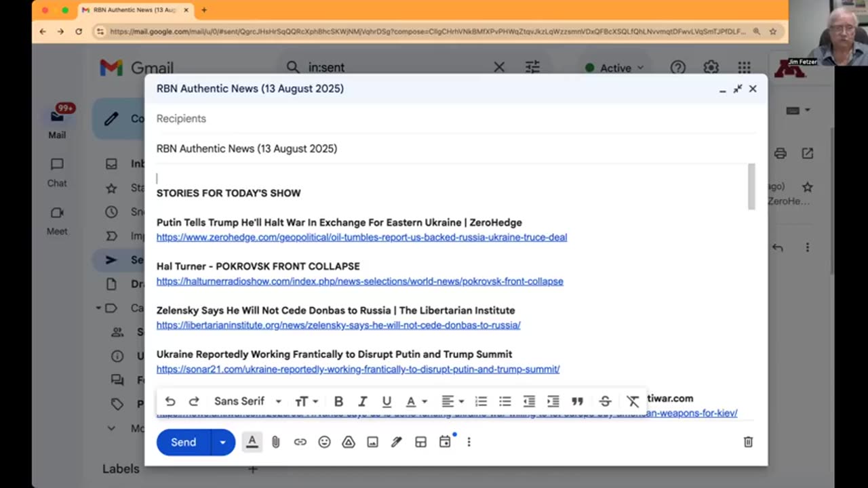Toggle italic formatting
Screen dimensions: 868x488
tap(363, 401)
